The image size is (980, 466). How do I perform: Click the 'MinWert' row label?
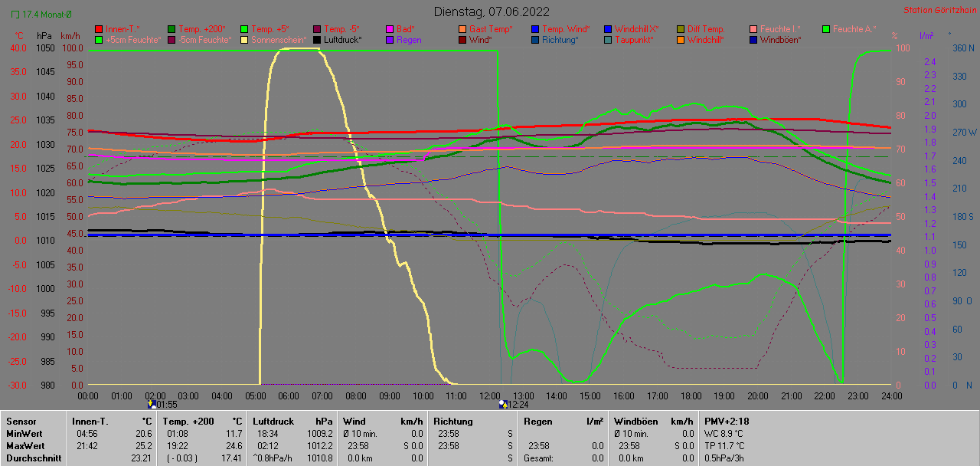pyautogui.click(x=24, y=434)
